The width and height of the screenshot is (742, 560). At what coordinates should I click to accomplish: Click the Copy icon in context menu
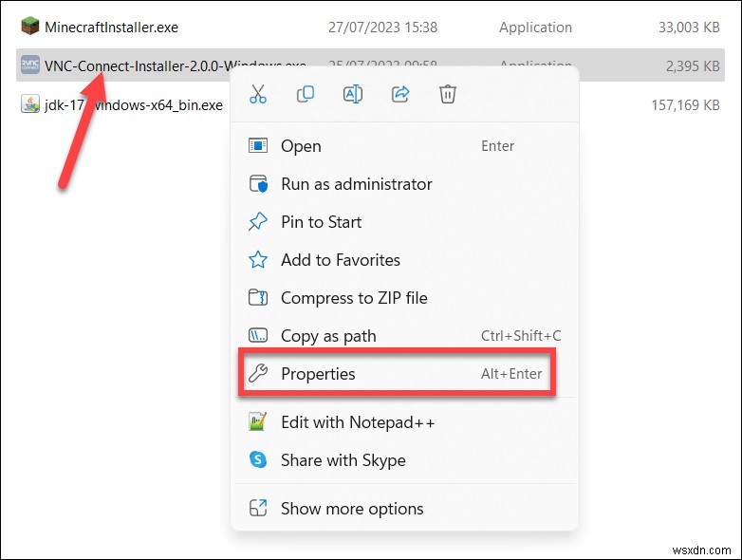306,94
